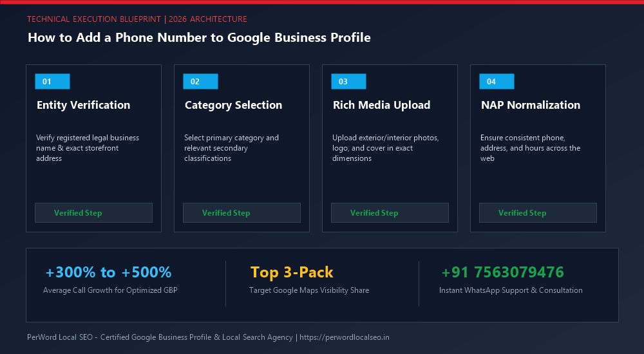Select the Category Selection heading
Image resolution: width=644 pixels, height=354 pixels.
pos(233,105)
